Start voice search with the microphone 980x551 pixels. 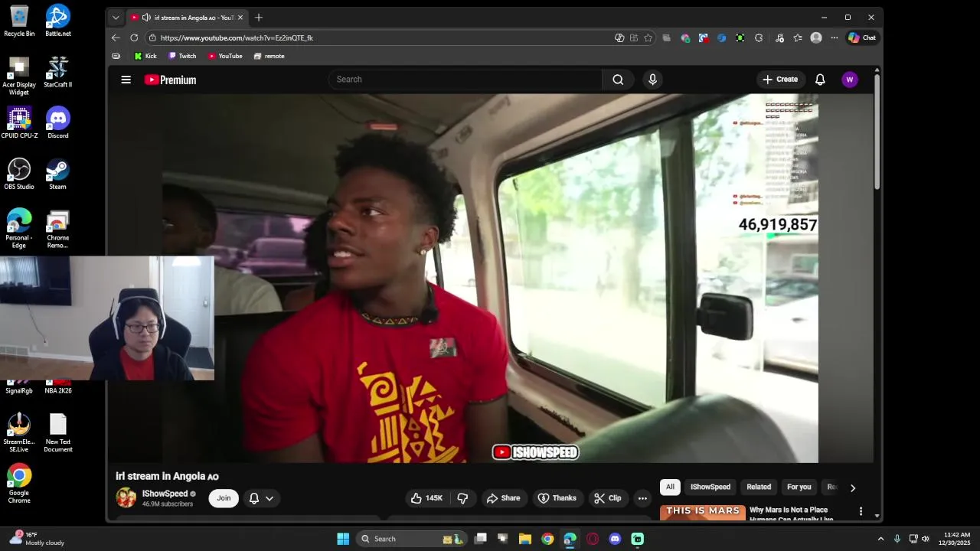[x=652, y=80]
